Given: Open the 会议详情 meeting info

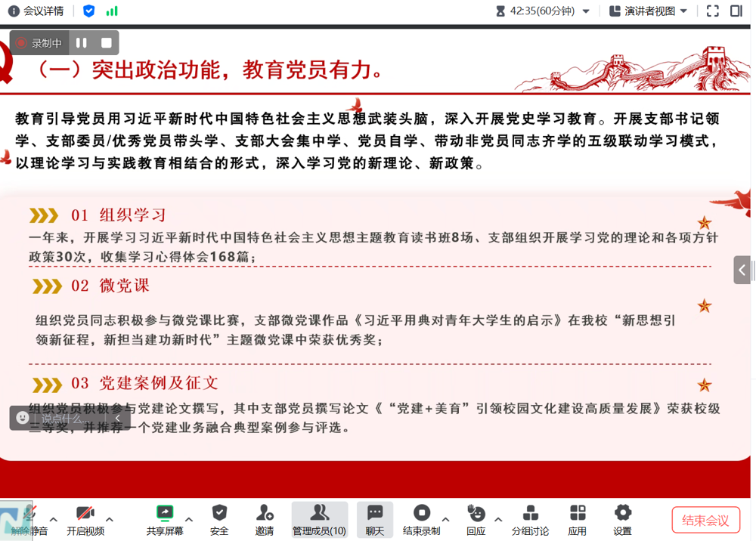Looking at the screenshot, I should pos(36,11).
